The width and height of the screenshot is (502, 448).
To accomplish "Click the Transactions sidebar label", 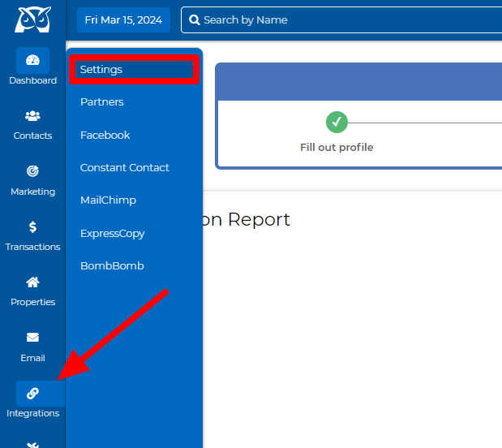I will (x=32, y=247).
